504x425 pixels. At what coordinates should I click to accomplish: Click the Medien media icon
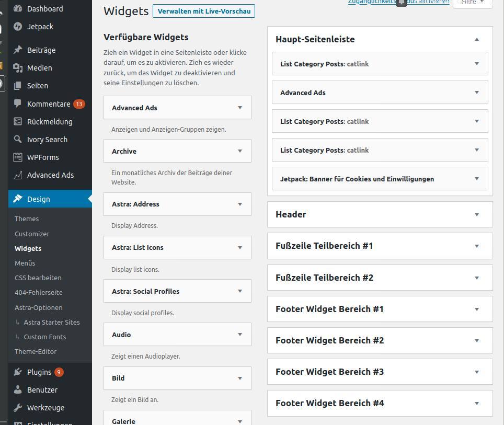click(18, 68)
